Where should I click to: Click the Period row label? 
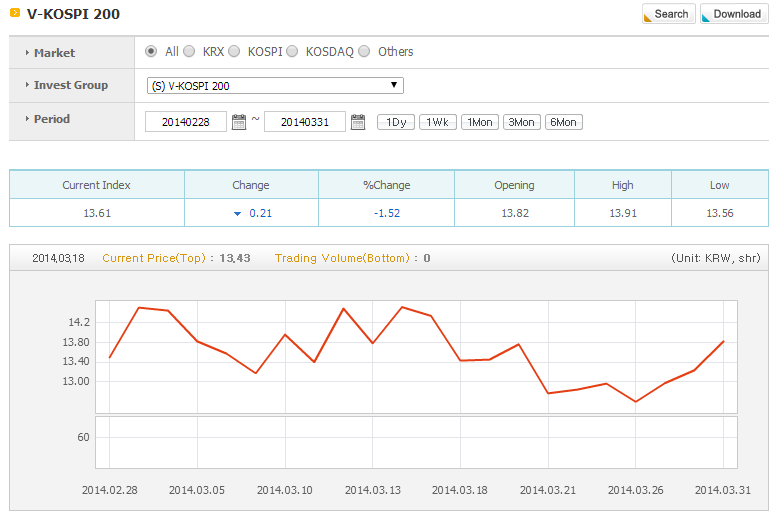pyautogui.click(x=52, y=119)
